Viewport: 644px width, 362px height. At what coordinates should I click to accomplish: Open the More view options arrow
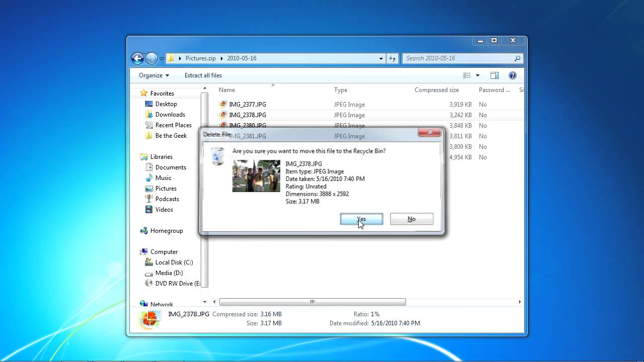click(x=477, y=75)
